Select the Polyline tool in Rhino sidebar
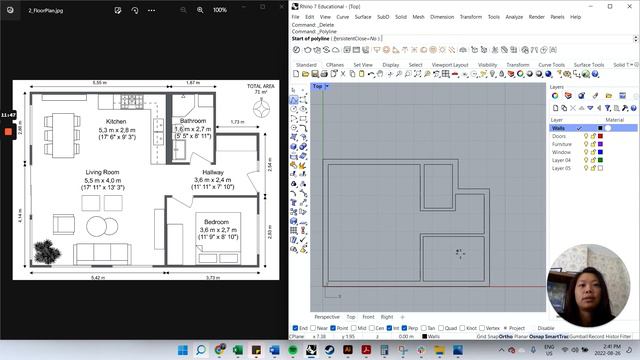The image size is (640, 360). [x=294, y=100]
